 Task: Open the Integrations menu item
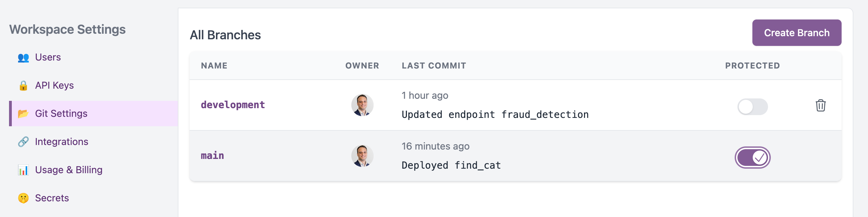[61, 142]
